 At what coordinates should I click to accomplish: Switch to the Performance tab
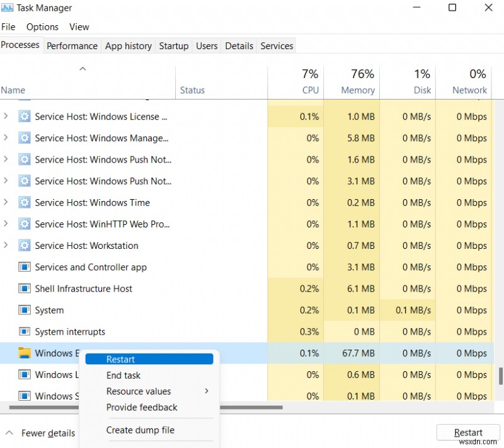click(72, 45)
